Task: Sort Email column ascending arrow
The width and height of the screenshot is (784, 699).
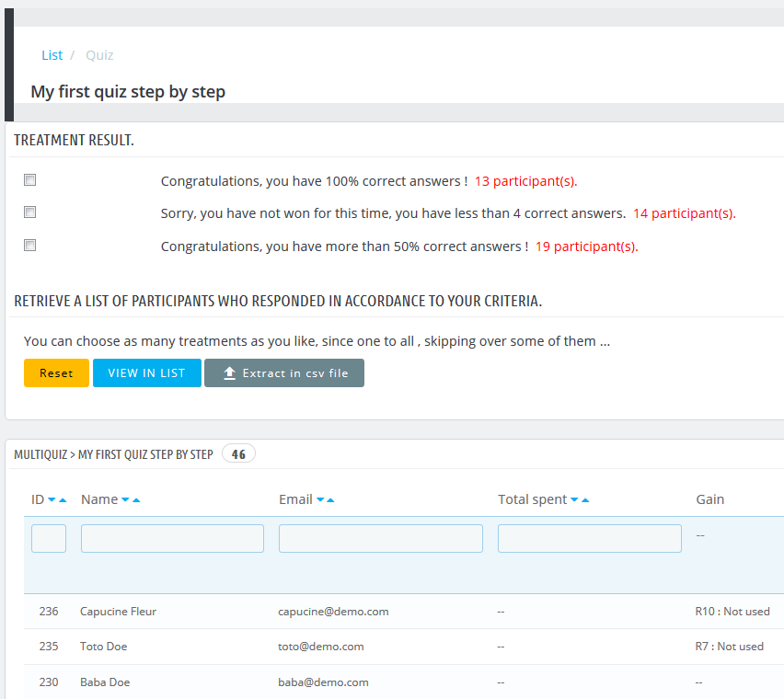Action: click(x=330, y=500)
